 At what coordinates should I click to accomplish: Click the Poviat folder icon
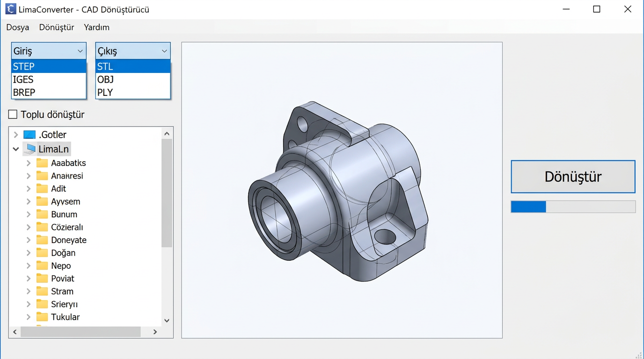[x=43, y=279]
